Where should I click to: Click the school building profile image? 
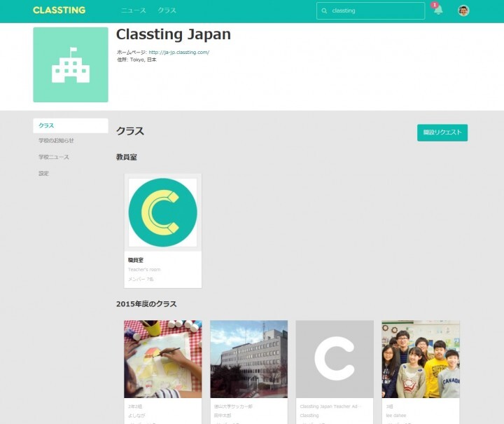point(71,64)
